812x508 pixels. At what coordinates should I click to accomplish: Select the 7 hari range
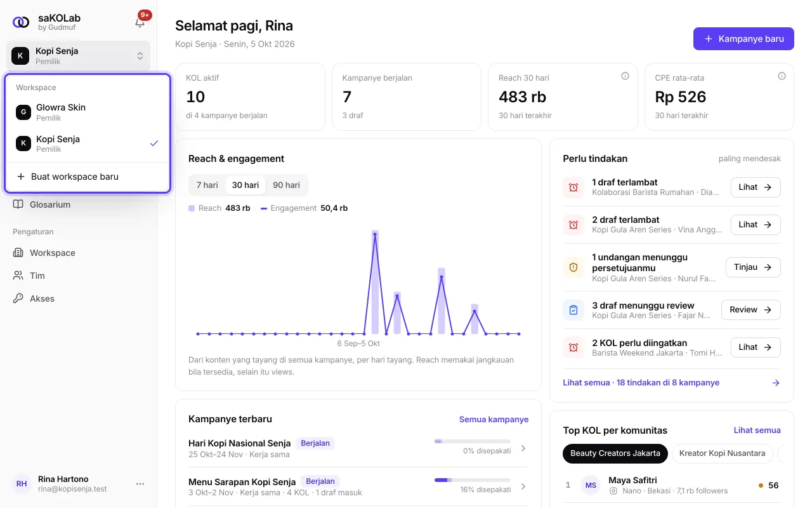pyautogui.click(x=207, y=185)
